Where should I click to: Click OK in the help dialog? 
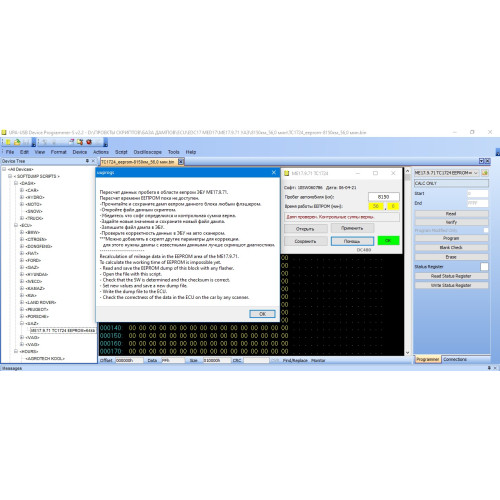[262, 314]
